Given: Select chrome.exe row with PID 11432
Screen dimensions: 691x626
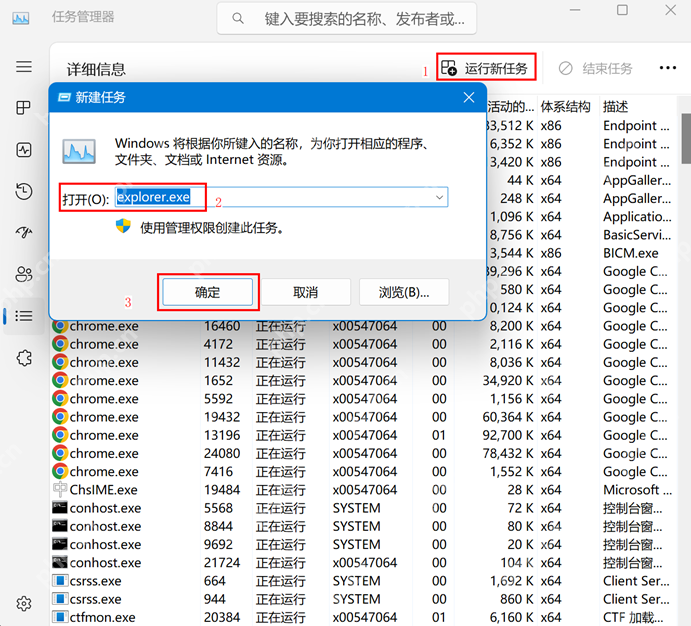Looking at the screenshot, I should 362,362.
